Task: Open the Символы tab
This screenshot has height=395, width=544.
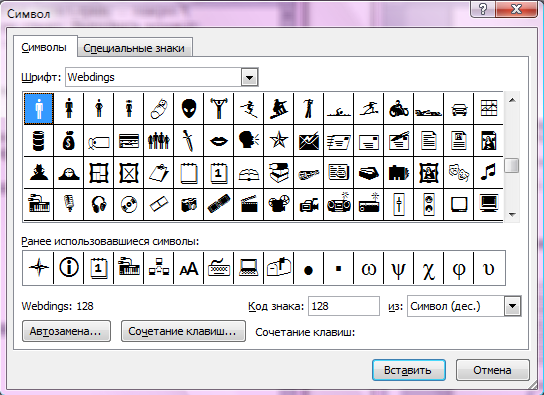Action: [44, 47]
